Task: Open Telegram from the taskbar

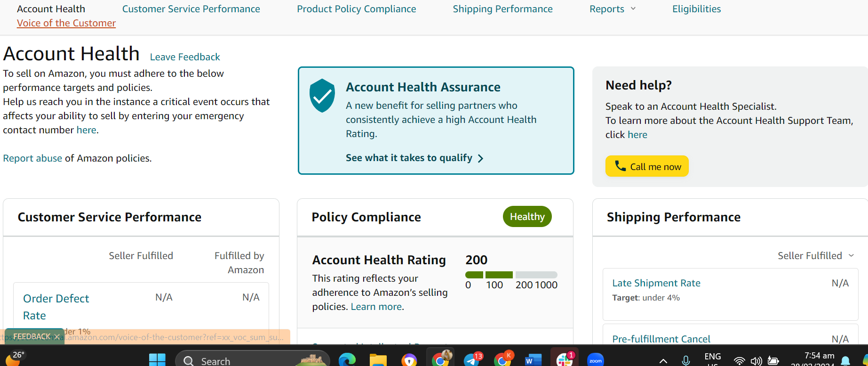Action: [472, 360]
